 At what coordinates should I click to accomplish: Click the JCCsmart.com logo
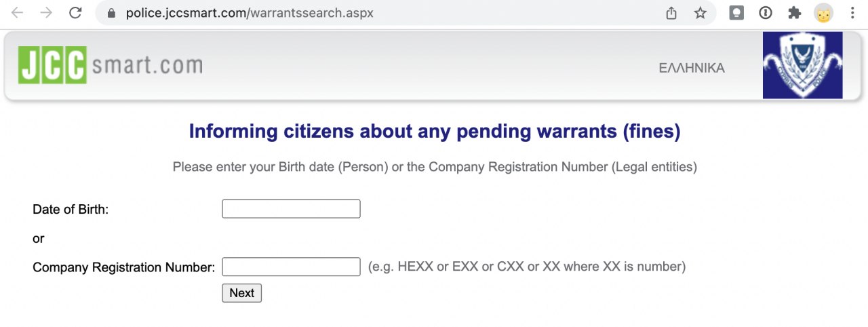click(111, 65)
